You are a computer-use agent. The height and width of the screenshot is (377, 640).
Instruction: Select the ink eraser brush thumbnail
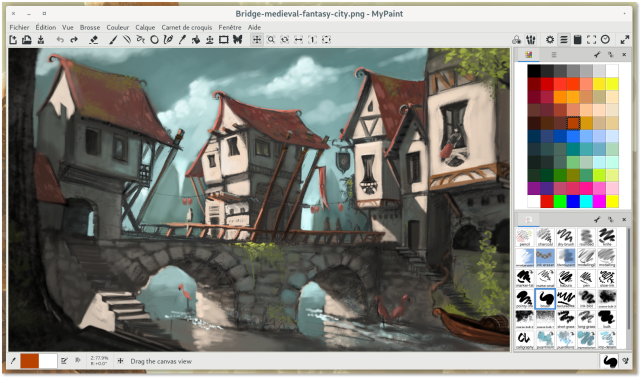tap(545, 257)
